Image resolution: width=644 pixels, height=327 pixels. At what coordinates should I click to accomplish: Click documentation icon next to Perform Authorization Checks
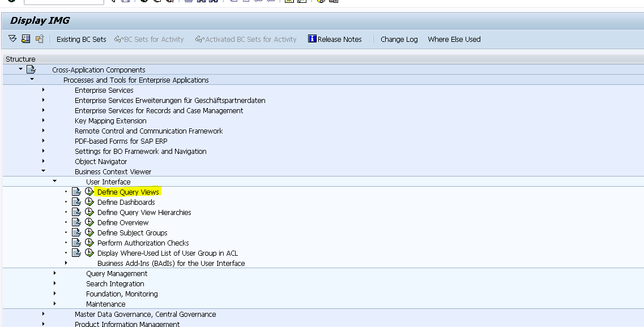(76, 243)
